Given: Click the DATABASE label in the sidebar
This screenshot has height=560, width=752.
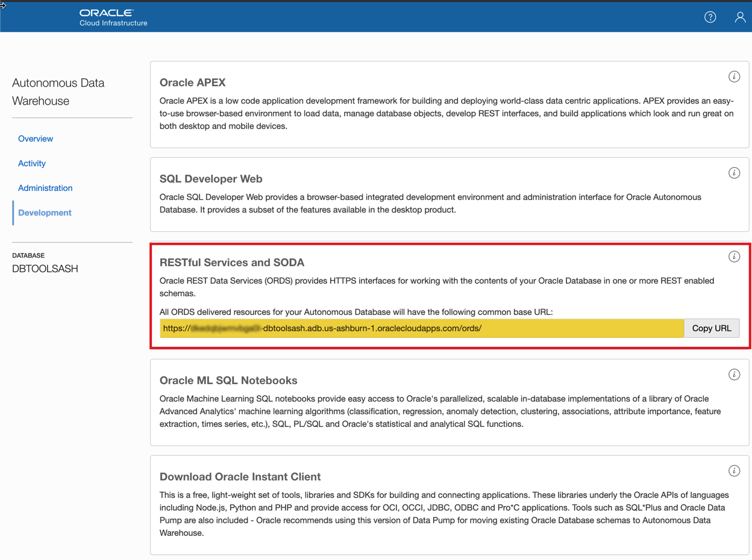Looking at the screenshot, I should [x=28, y=255].
